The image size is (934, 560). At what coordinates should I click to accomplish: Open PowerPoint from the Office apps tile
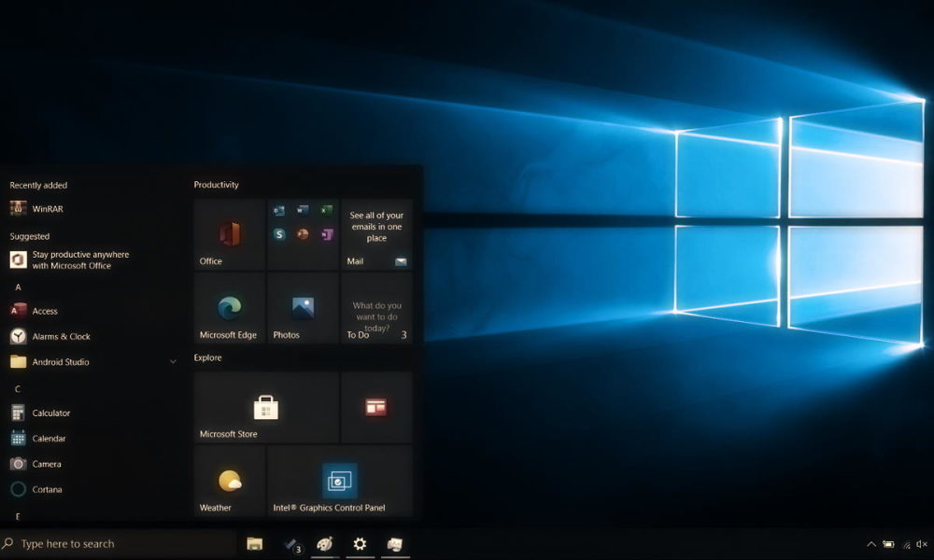point(303,234)
